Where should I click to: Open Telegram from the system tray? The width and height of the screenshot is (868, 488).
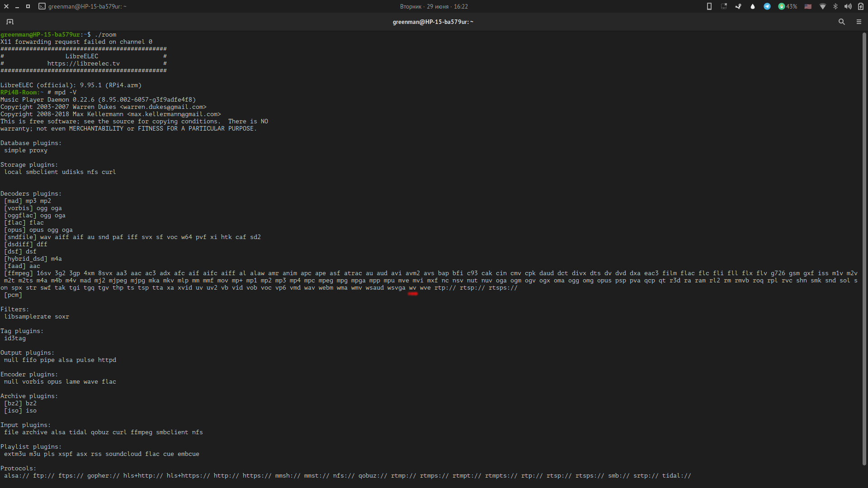pyautogui.click(x=767, y=6)
